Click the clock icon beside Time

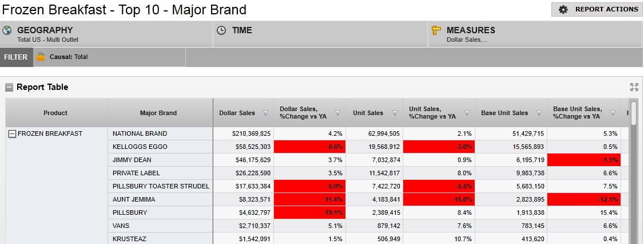coord(222,30)
